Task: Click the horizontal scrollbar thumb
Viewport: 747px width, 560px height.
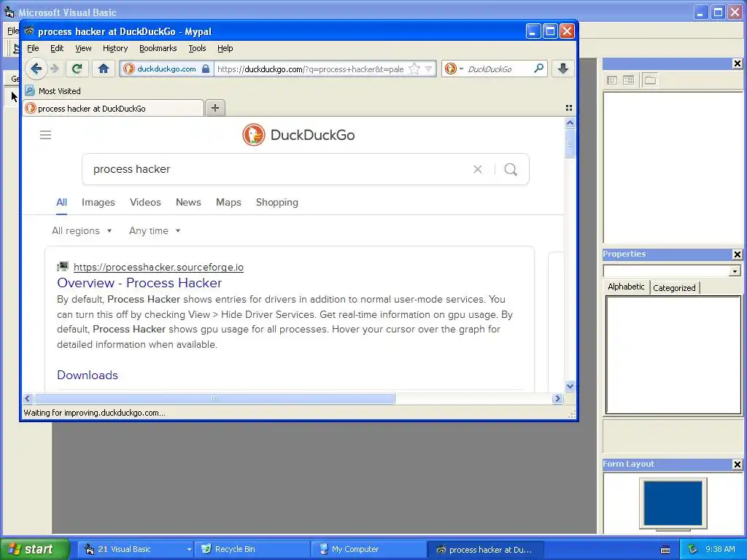Action: point(214,399)
